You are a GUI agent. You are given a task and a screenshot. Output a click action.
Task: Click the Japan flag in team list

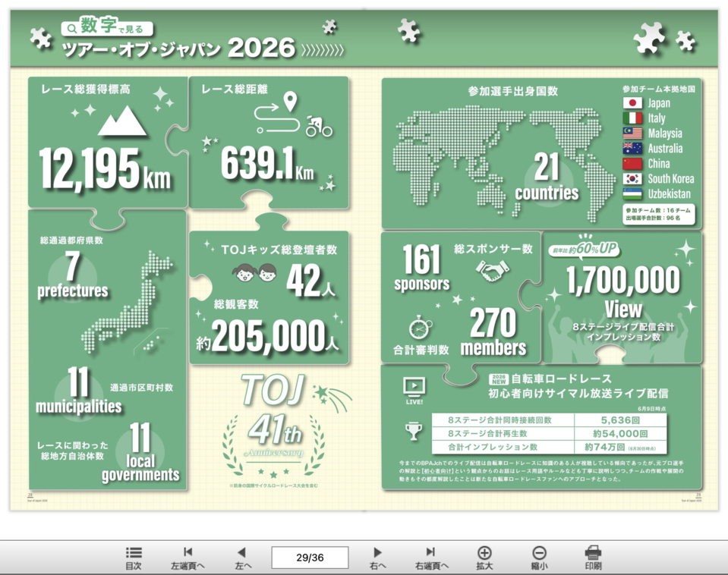(x=632, y=103)
